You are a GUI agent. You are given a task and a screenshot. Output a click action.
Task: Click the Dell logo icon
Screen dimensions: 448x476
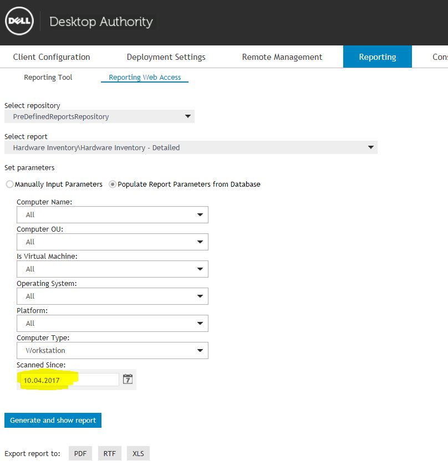[x=19, y=21]
